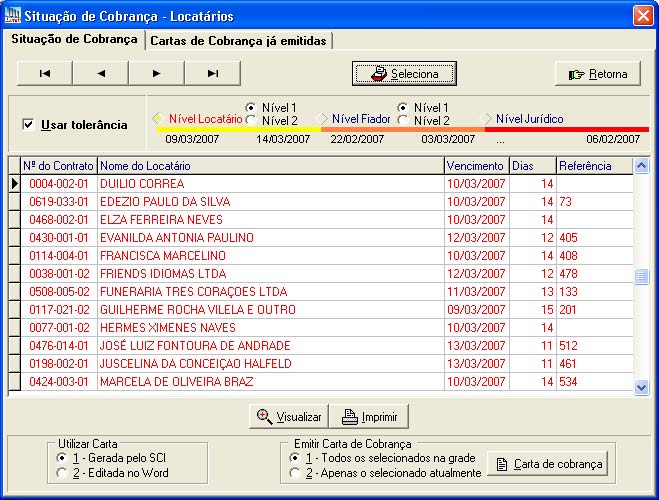The image size is (659, 500).
Task: Open Visualizar magnifier preview
Action: point(289,417)
